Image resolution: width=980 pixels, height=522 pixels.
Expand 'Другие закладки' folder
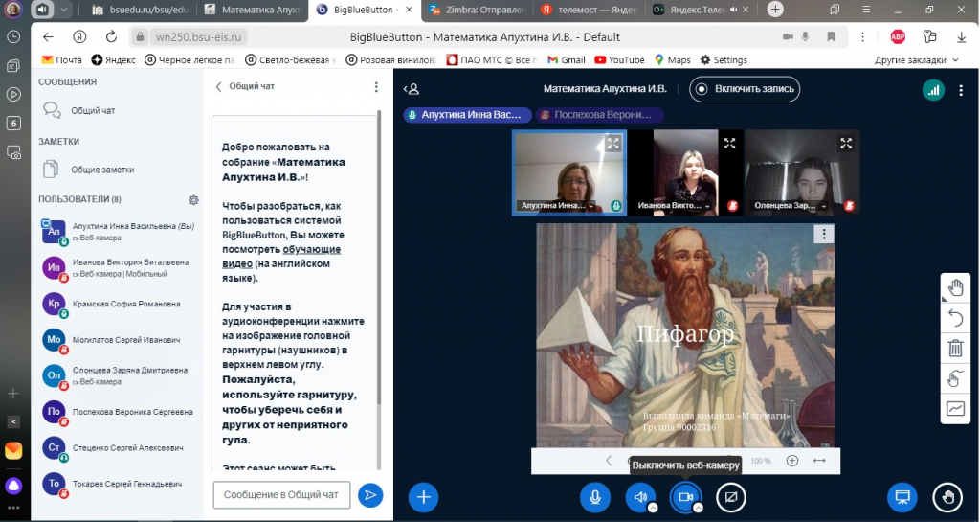click(916, 60)
